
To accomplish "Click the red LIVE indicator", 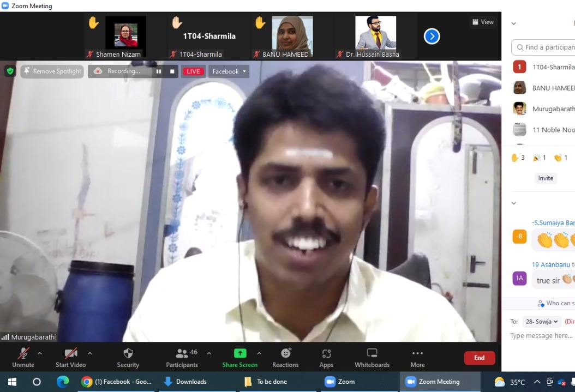I will coord(193,71).
